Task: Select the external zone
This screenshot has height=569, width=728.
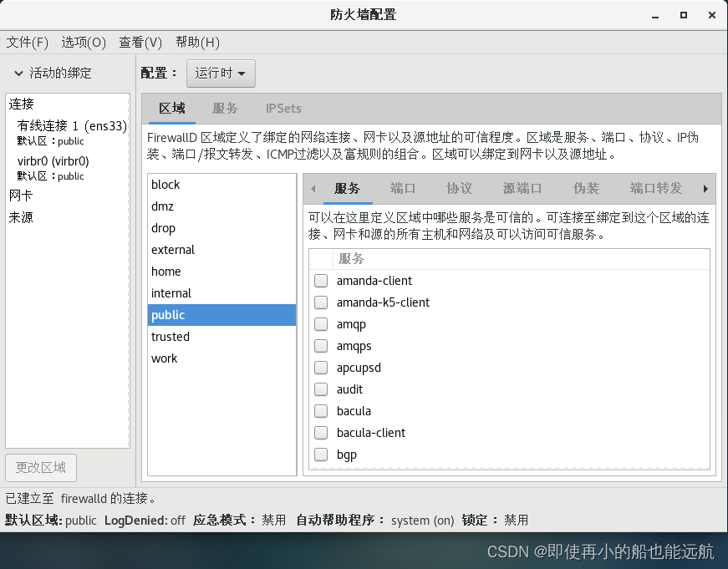Action: coord(222,250)
